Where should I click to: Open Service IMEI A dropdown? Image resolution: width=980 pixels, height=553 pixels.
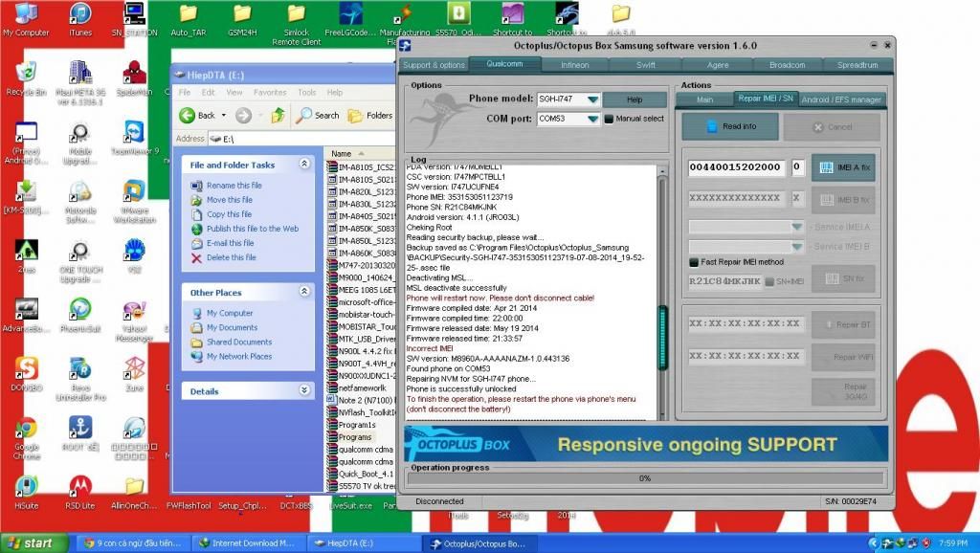(797, 227)
